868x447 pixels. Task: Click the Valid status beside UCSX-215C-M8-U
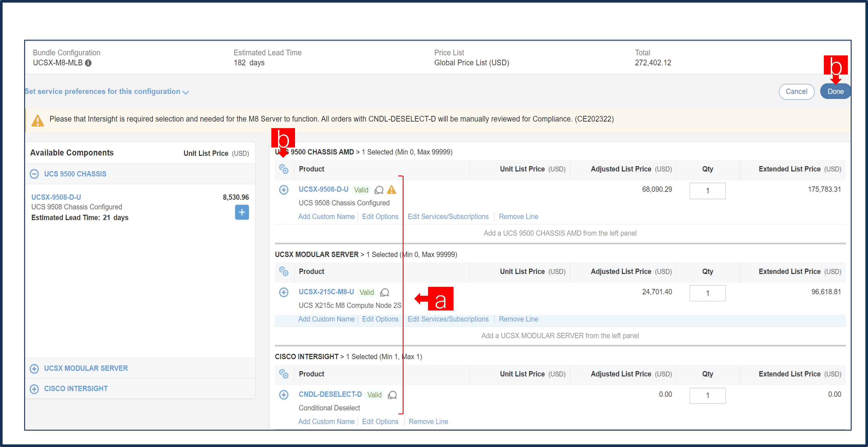click(367, 292)
